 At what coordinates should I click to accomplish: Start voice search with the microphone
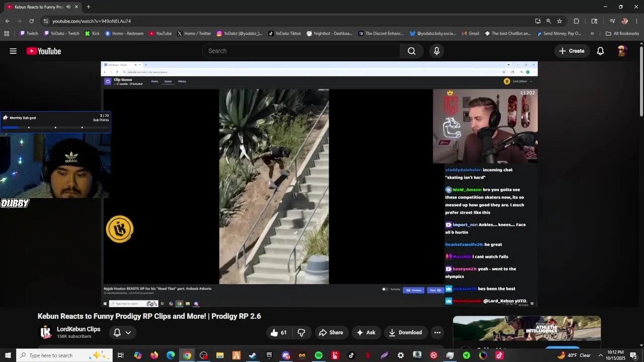tap(437, 51)
